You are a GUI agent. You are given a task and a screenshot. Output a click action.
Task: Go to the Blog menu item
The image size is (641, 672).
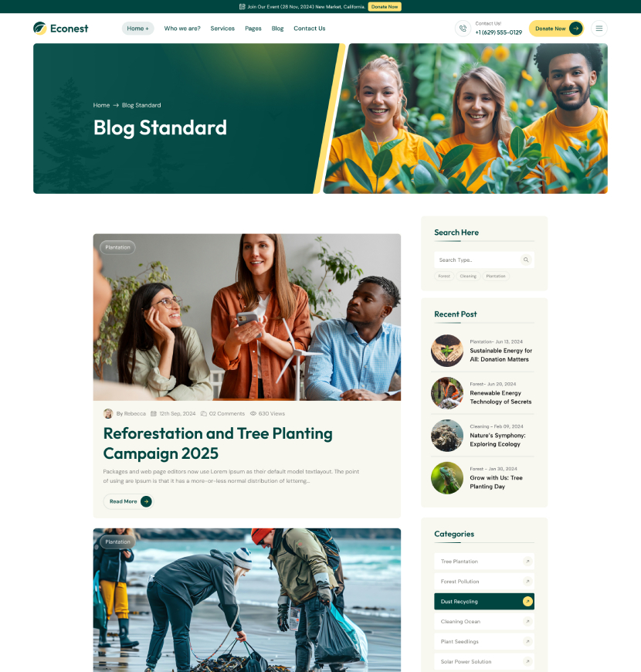click(x=278, y=29)
